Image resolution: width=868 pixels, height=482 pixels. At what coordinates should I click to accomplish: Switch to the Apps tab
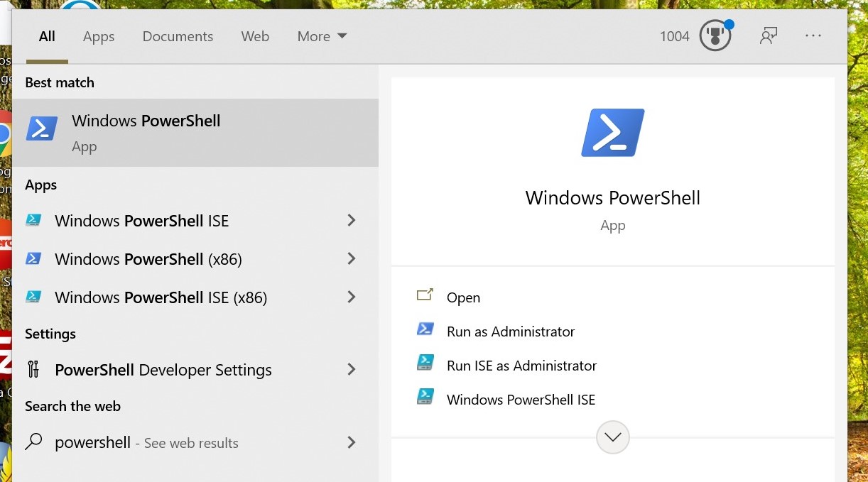[x=99, y=36]
